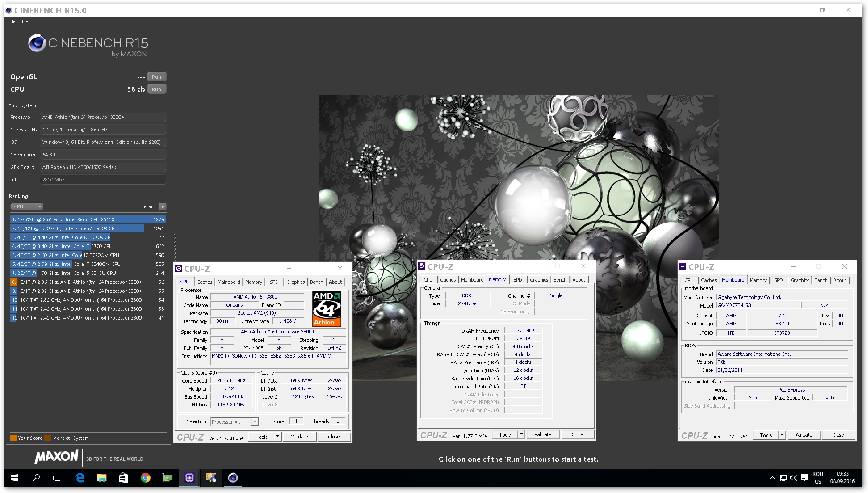This screenshot has height=493, width=868.
Task: Click MAXON logo at bottom left
Action: click(x=56, y=456)
